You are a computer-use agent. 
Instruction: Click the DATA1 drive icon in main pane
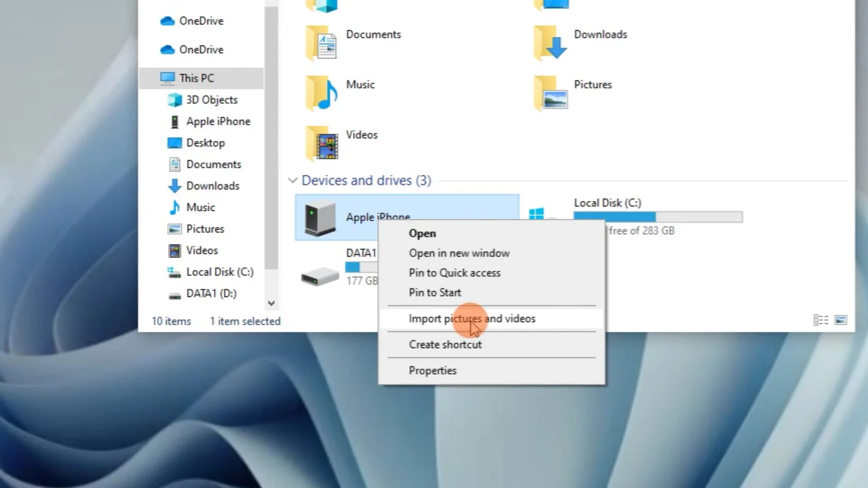(x=320, y=276)
